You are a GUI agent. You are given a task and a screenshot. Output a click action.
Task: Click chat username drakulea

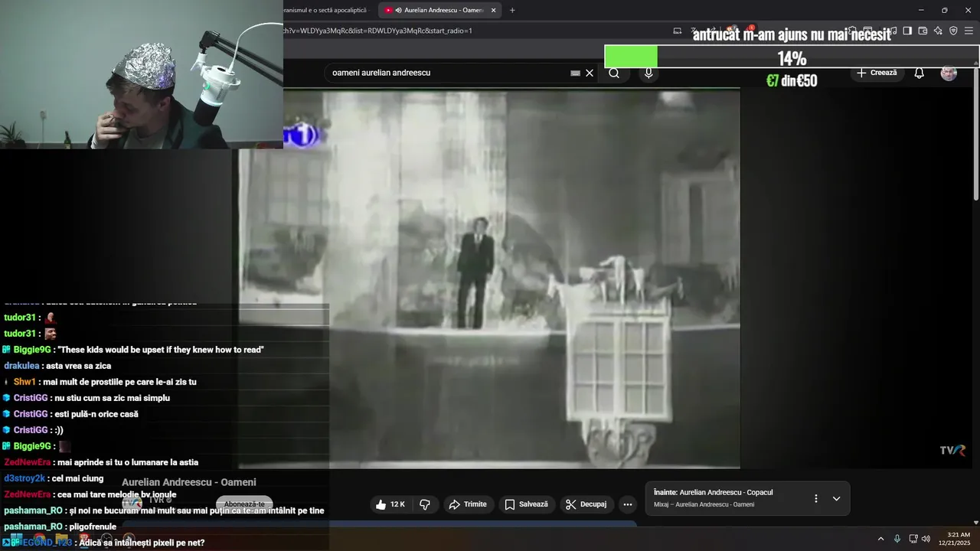pyautogui.click(x=21, y=366)
